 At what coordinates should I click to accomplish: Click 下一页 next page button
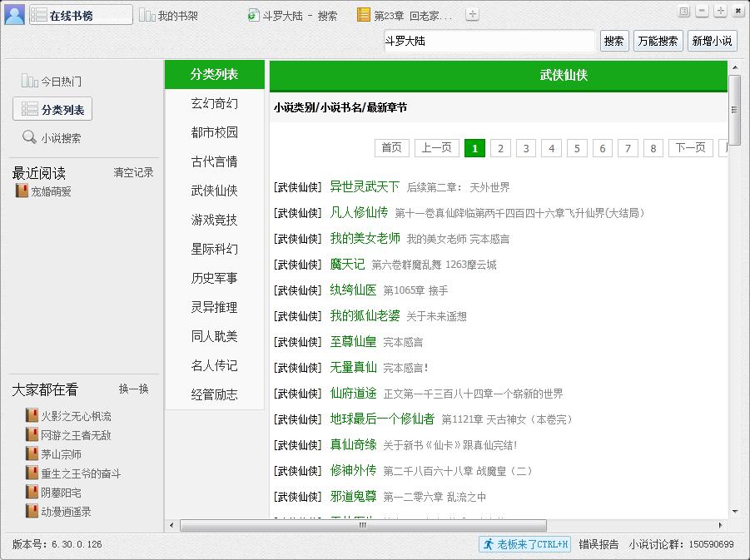click(x=691, y=148)
